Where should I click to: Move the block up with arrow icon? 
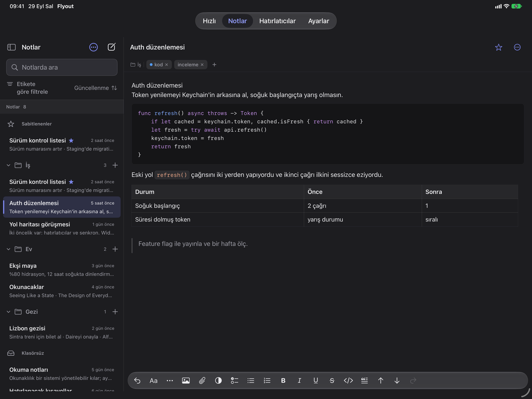pyautogui.click(x=381, y=381)
